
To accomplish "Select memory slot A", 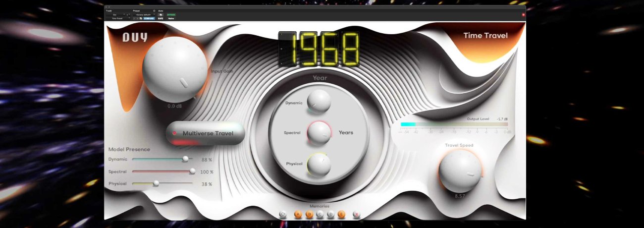I will [x=298, y=215].
